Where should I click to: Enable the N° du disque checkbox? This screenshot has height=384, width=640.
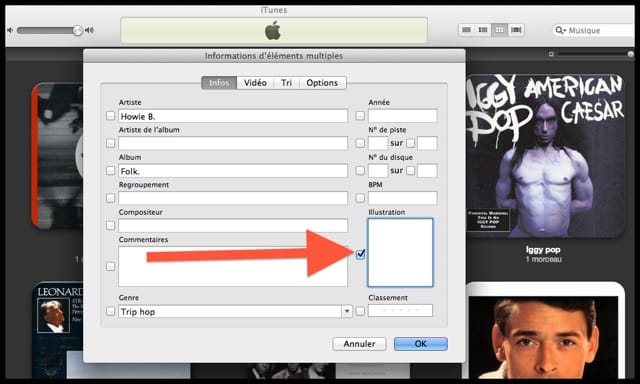(360, 171)
